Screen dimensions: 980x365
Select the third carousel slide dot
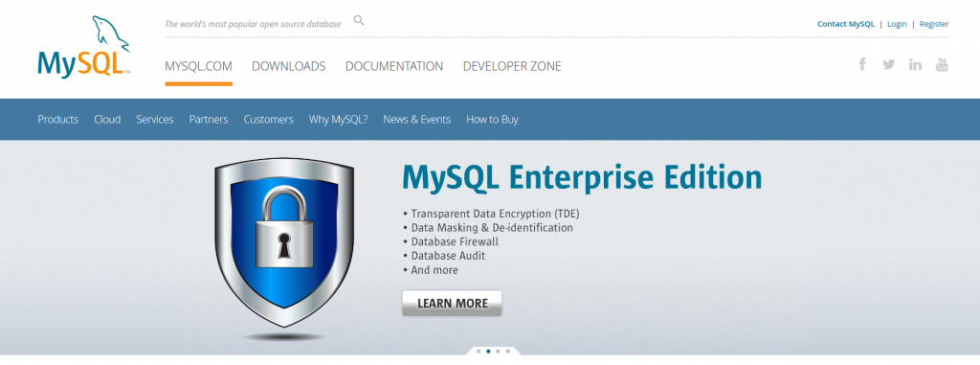click(x=498, y=352)
